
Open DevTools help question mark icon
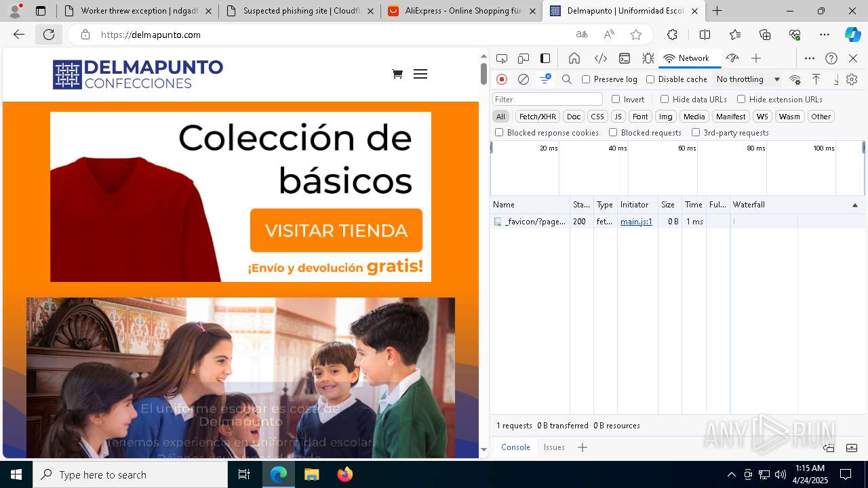pyautogui.click(x=831, y=58)
